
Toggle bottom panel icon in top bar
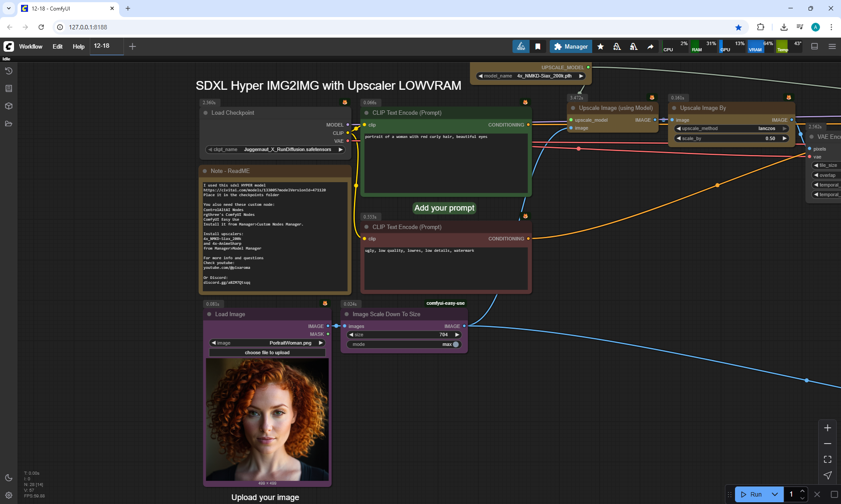click(x=814, y=46)
